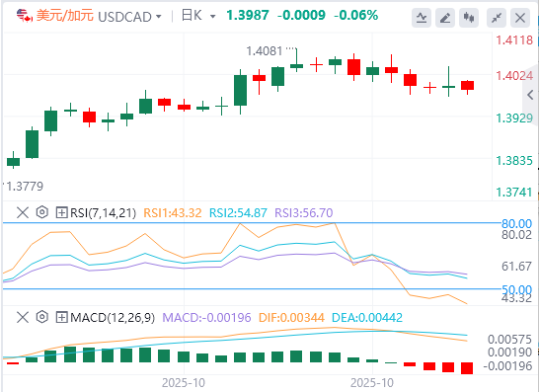
Task: Click the DIF:0.00344 value
Action: [291, 317]
